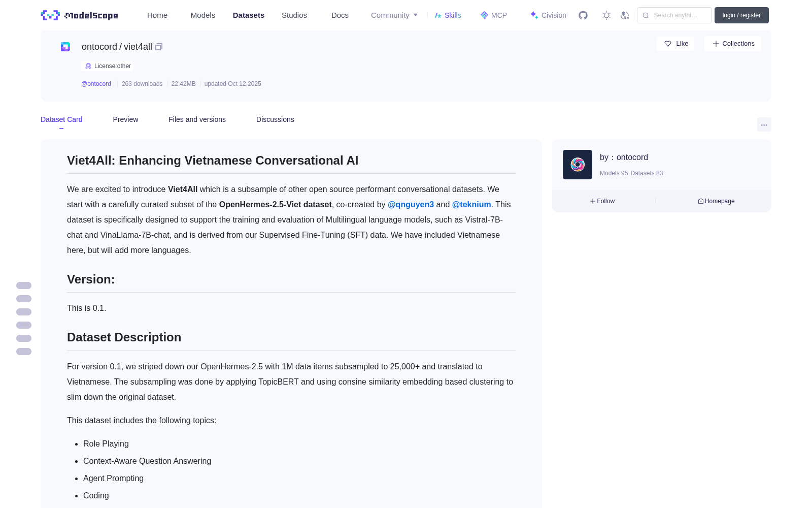Open the @qnguyen3 mention link
Image resolution: width=812 pixels, height=508 pixels.
[411, 204]
